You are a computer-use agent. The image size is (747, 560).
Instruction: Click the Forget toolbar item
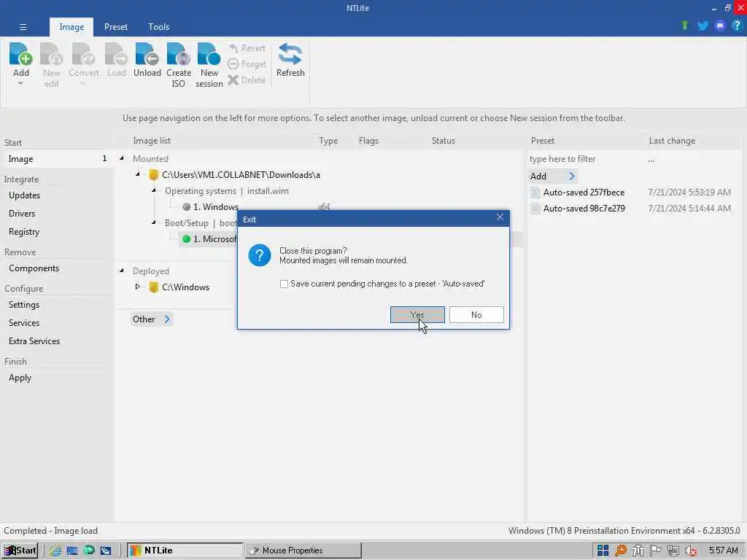pyautogui.click(x=247, y=64)
